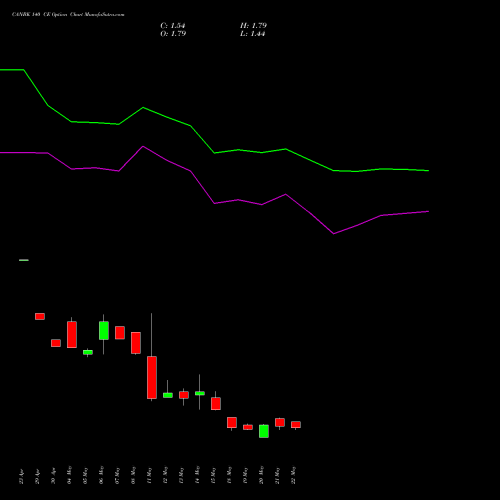Click the 30 Apr red candlestick
Image resolution: width=500 pixels, height=500 pixels.
(x=56, y=343)
